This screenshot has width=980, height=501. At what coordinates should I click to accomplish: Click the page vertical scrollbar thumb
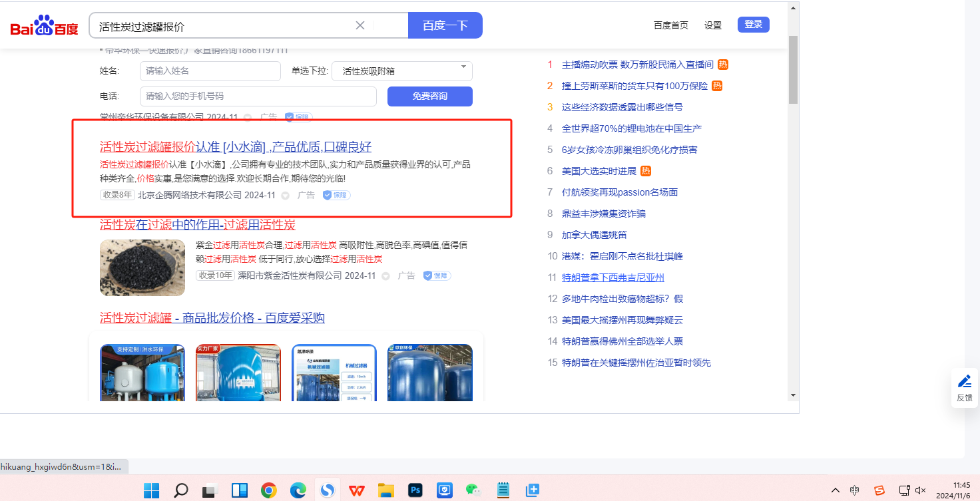pyautogui.click(x=792, y=70)
